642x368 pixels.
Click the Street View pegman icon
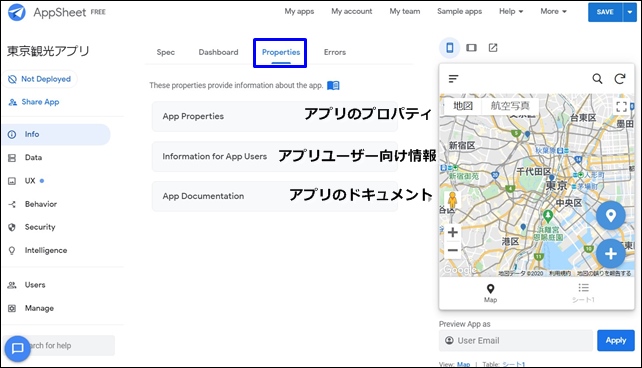click(x=452, y=201)
